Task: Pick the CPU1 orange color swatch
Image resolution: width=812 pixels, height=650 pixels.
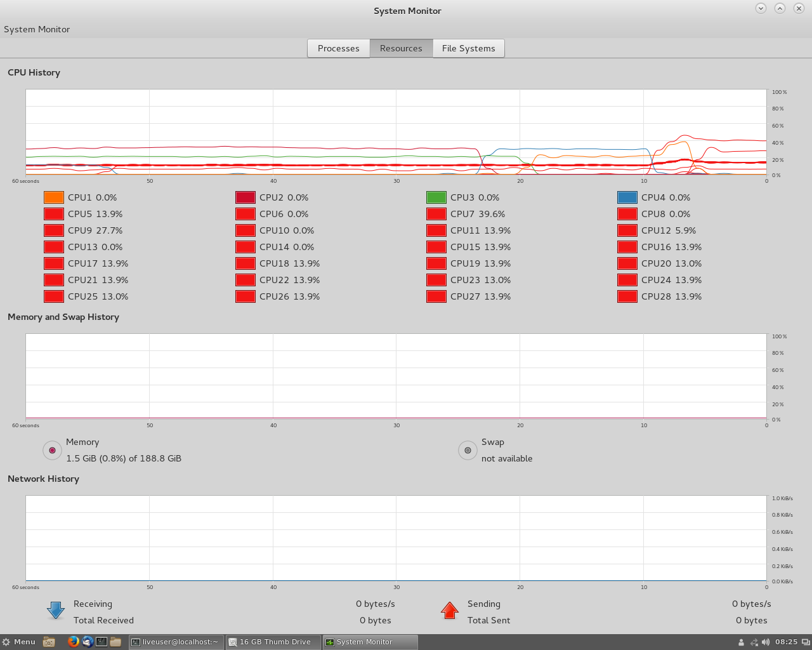Action: (54, 197)
